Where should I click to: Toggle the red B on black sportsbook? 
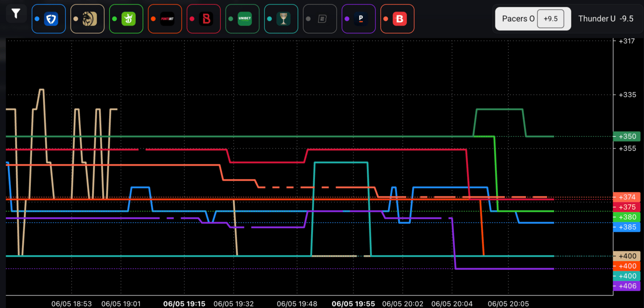point(204,19)
